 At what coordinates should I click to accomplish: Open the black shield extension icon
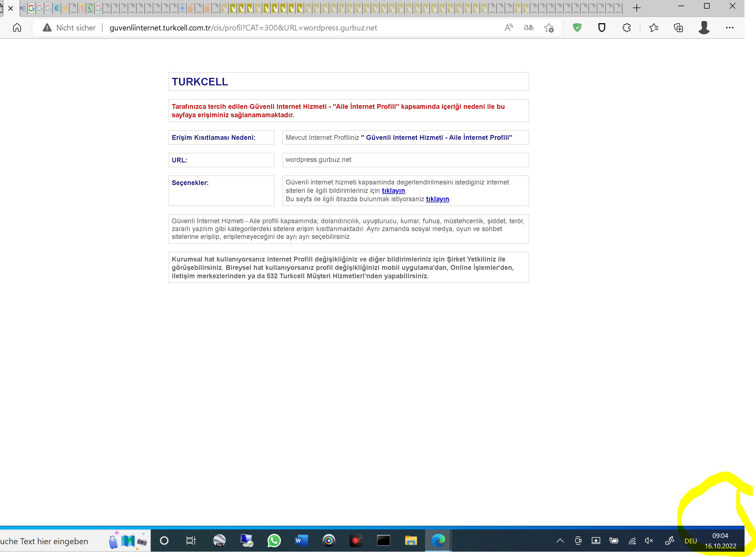tap(602, 28)
